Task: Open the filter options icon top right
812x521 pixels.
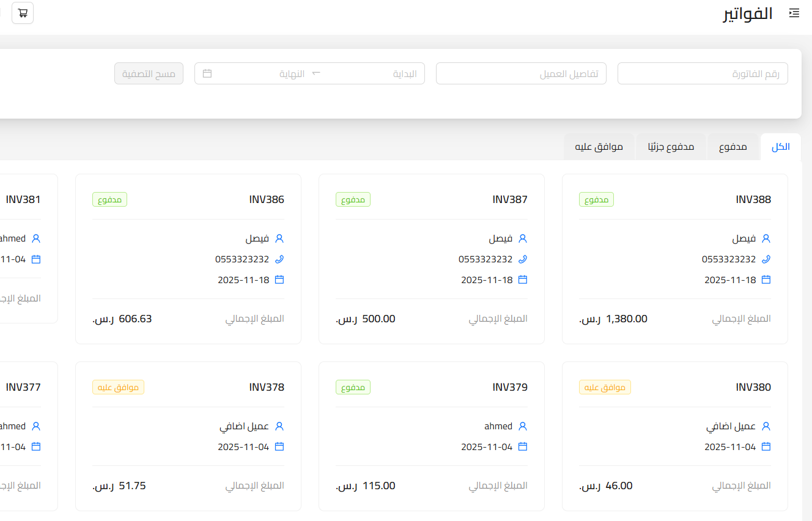Action: (794, 12)
